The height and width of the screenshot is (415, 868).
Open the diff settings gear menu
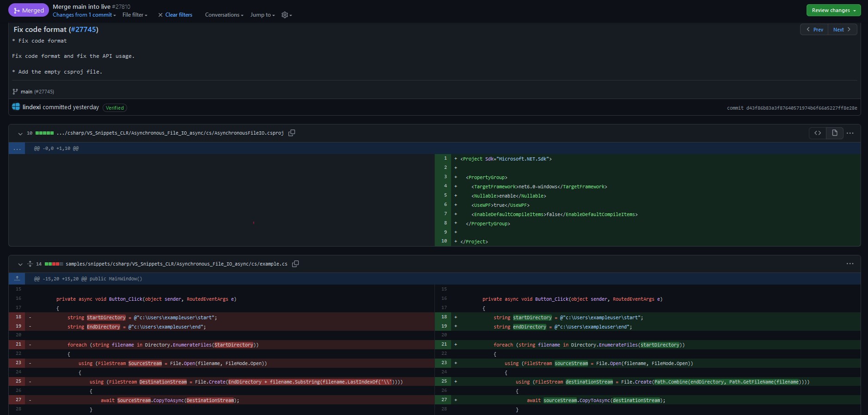286,15
